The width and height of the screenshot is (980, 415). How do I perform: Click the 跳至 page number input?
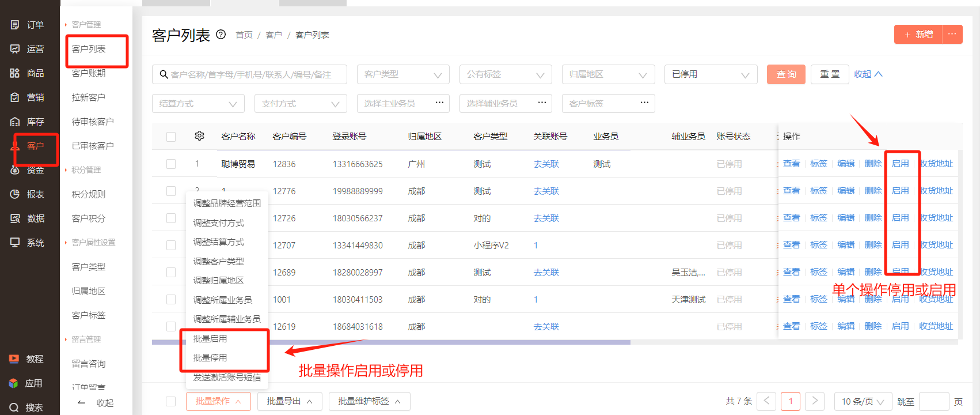pos(934,401)
